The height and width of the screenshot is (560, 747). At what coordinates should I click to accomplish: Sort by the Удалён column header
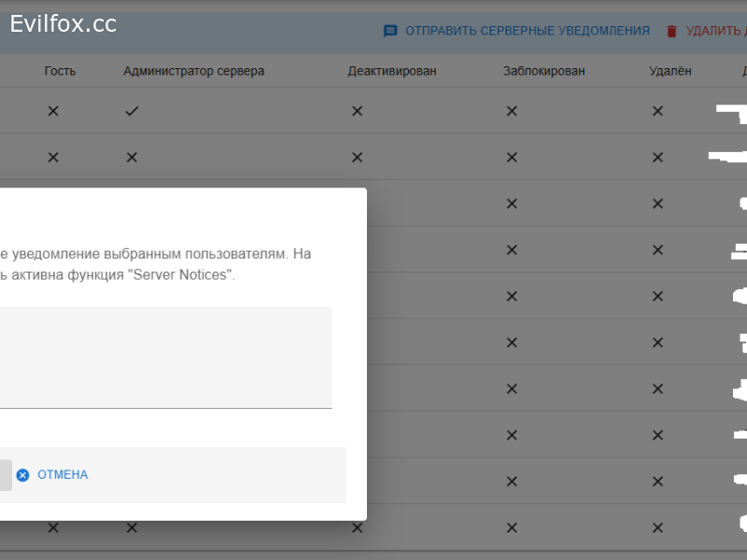[x=669, y=71]
